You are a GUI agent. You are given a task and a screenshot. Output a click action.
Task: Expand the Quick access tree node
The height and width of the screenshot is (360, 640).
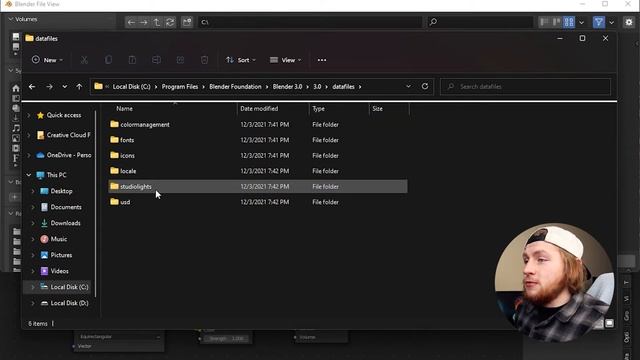tap(29, 116)
